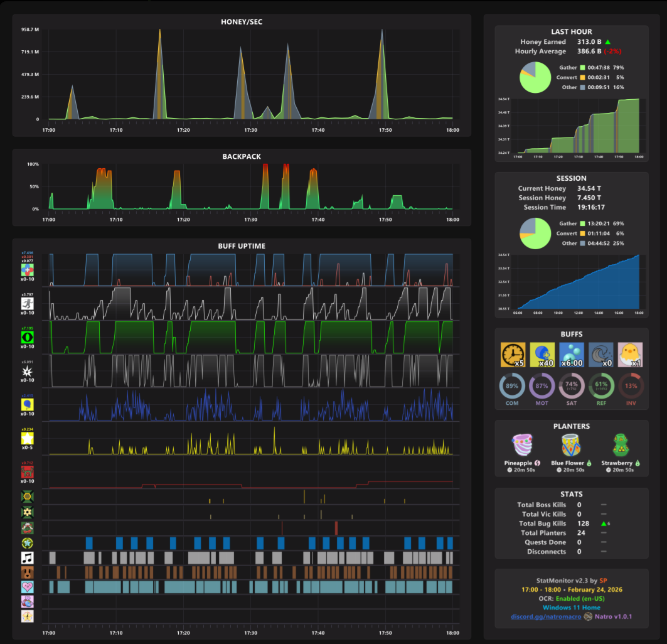Click the HONEY/SEC chart title
This screenshot has width=667, height=644.
[x=242, y=22]
